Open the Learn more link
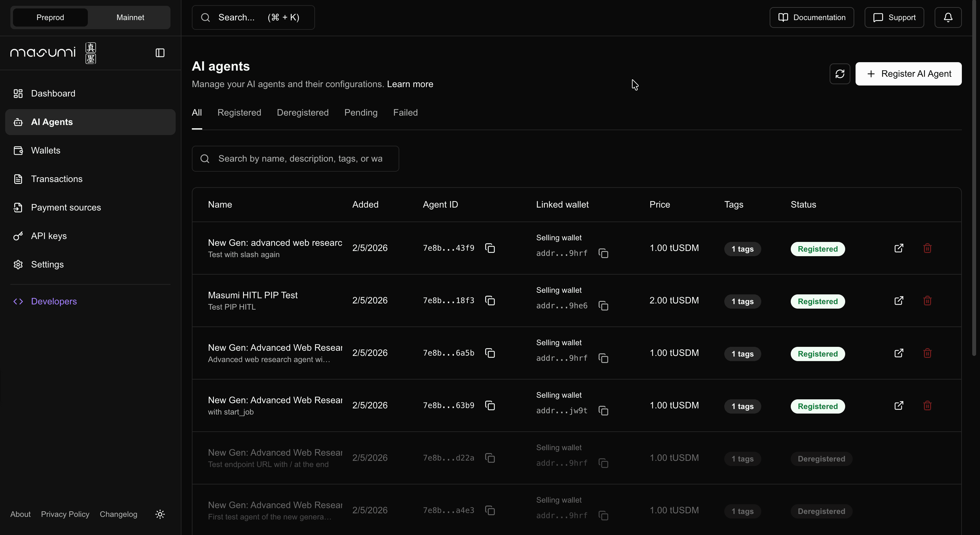This screenshot has height=535, width=980. coord(410,84)
